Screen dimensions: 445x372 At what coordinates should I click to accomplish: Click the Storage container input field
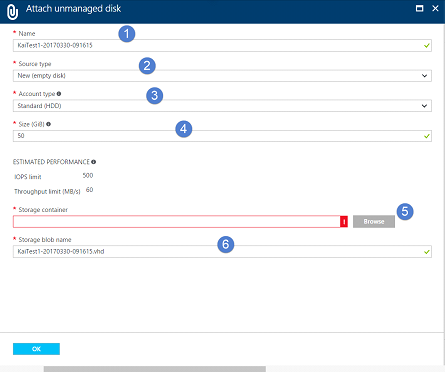(177, 222)
